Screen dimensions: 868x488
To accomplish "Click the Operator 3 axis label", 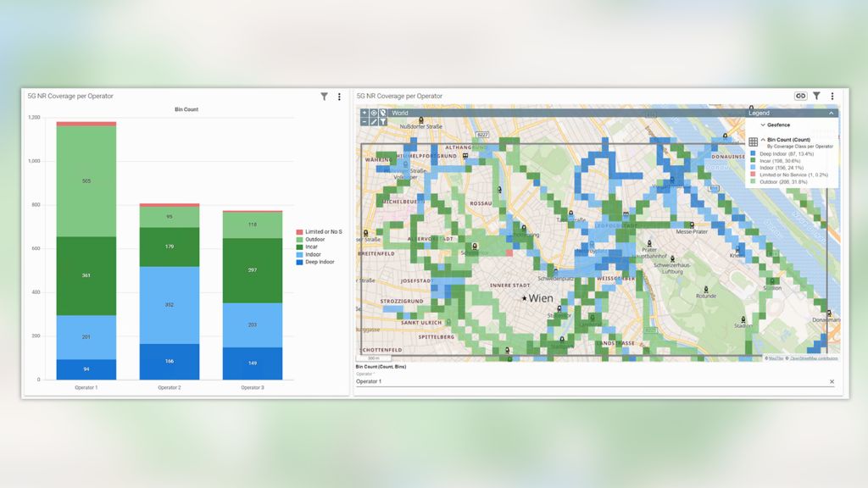I will 253,388.
